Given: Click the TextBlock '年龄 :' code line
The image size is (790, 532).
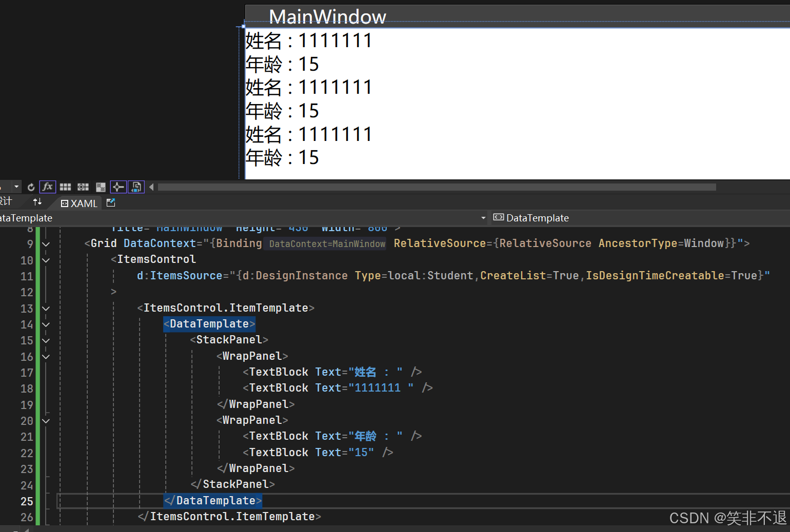Looking at the screenshot, I should pos(332,436).
